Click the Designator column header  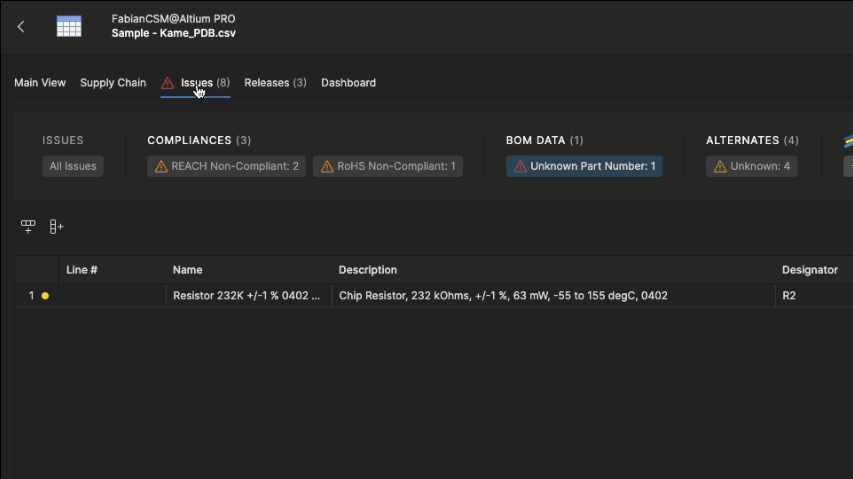(809, 270)
